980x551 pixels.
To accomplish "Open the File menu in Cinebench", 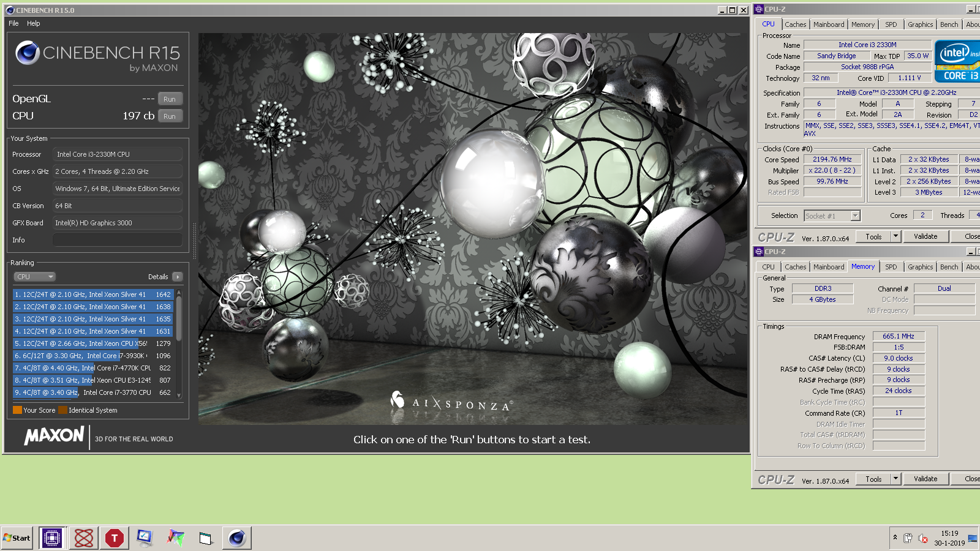I will [x=13, y=23].
